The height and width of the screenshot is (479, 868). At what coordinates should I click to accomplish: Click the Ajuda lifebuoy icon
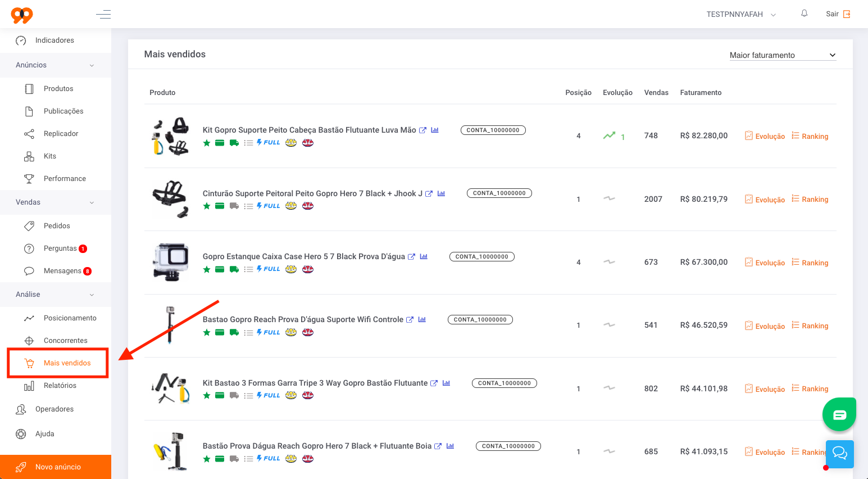coord(21,434)
